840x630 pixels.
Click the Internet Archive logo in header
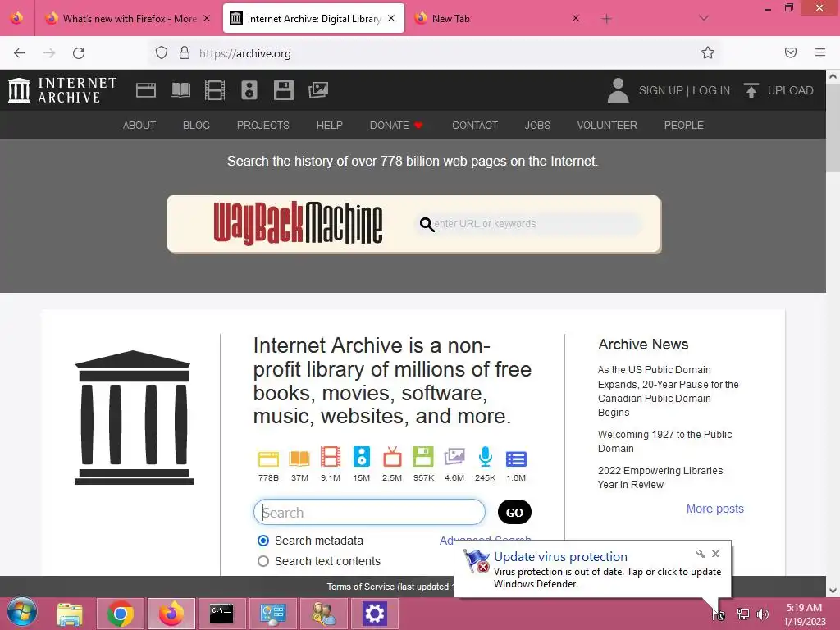tap(62, 90)
